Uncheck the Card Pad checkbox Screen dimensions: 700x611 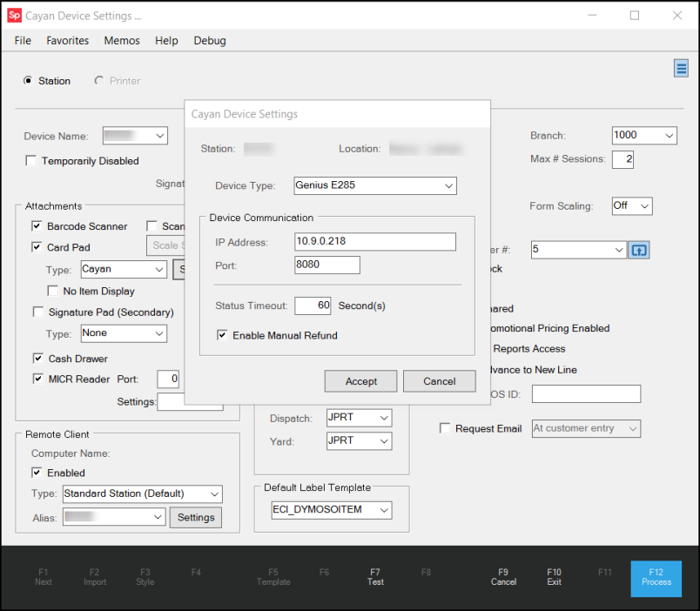point(37,247)
